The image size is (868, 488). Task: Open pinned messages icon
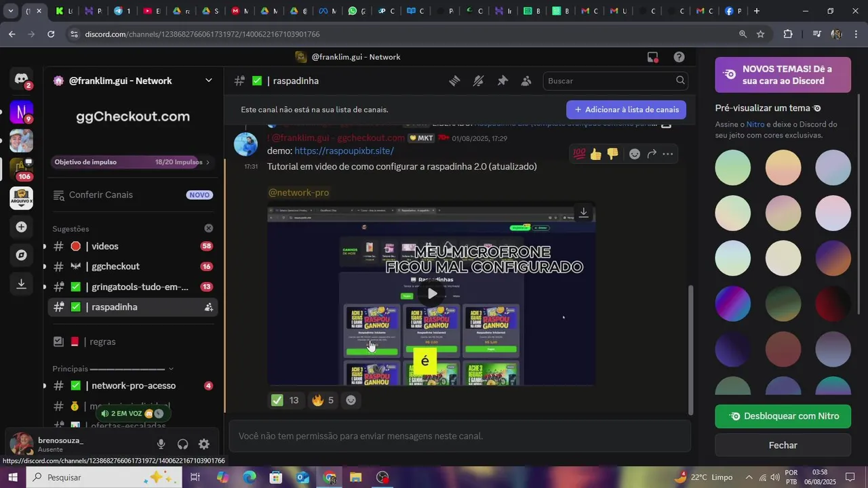coord(502,81)
